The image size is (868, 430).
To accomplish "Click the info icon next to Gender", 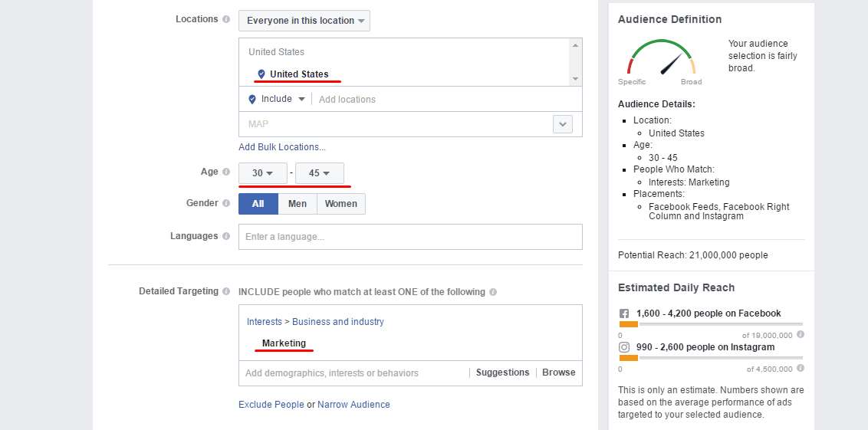I will click(x=226, y=203).
